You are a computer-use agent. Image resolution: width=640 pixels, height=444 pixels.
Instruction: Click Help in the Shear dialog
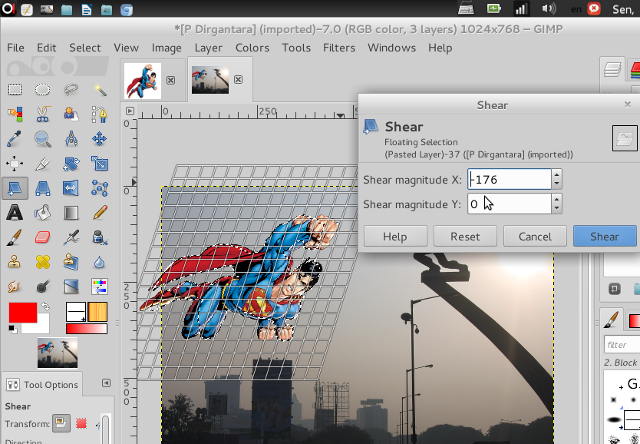pyautogui.click(x=395, y=237)
